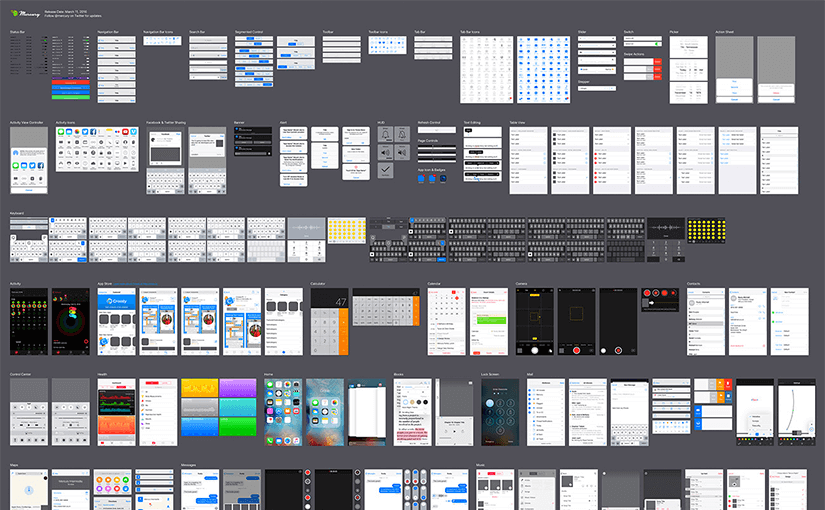Click the 'Follow @mercury on Twitter' text
Viewport: 825px width, 510px height.
tap(73, 16)
